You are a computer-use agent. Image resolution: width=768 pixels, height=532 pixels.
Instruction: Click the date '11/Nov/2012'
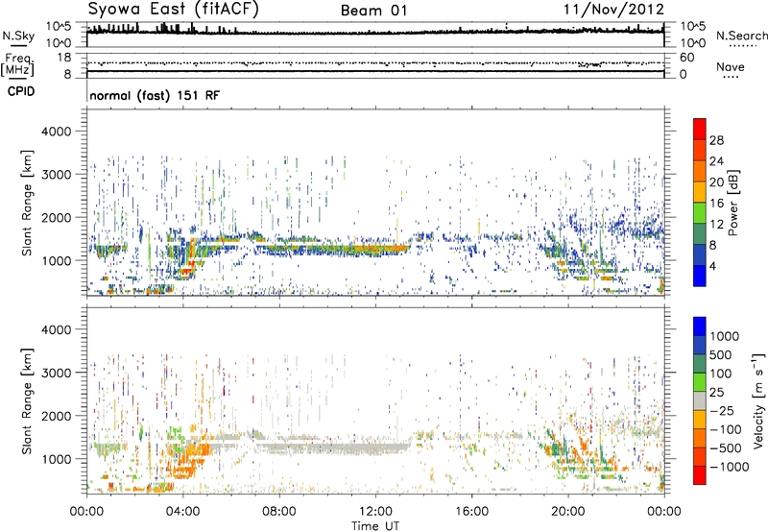click(613, 9)
